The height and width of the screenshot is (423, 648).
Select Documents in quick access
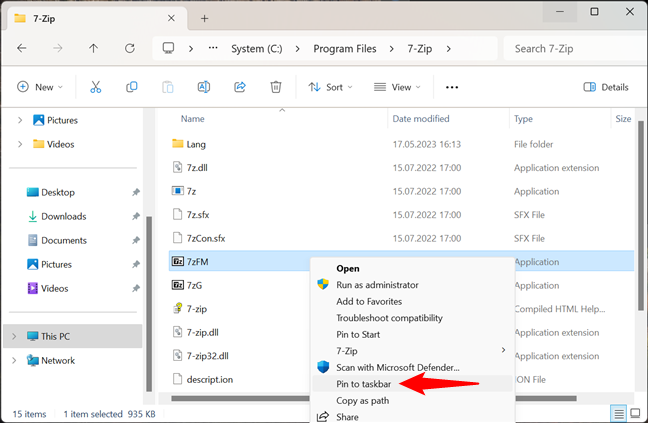(64, 240)
